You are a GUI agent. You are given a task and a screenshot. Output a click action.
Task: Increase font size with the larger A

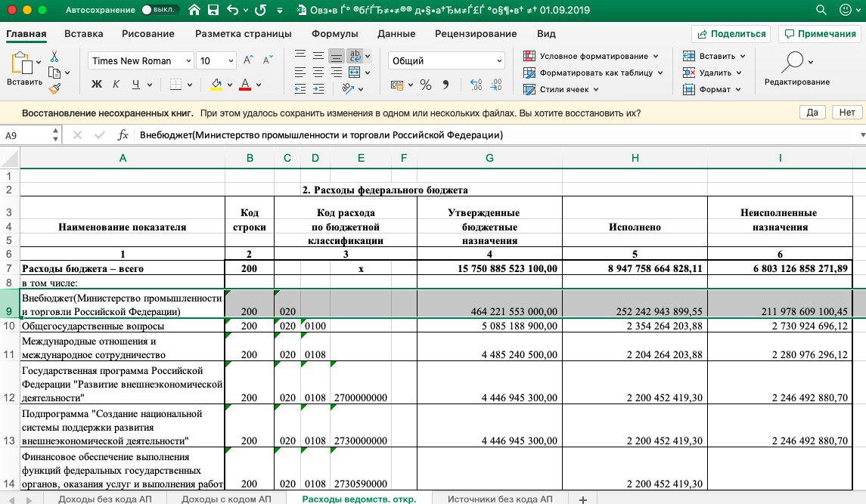[249, 60]
